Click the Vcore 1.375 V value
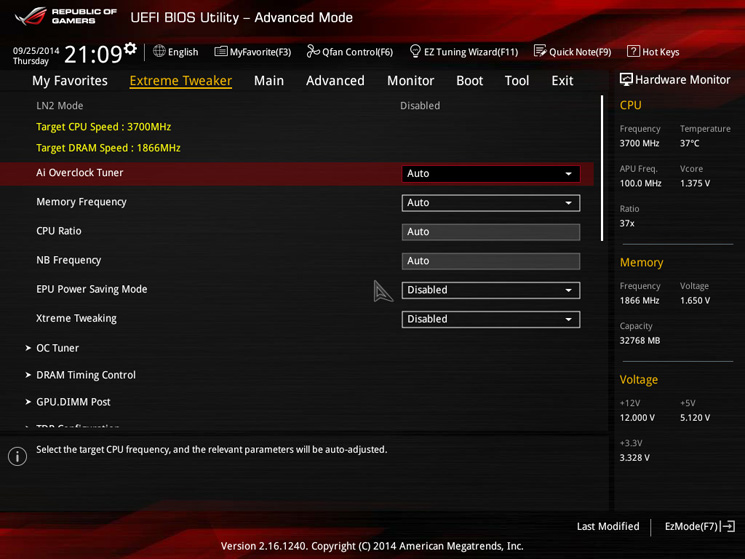The height and width of the screenshot is (559, 745). pyautogui.click(x=695, y=183)
